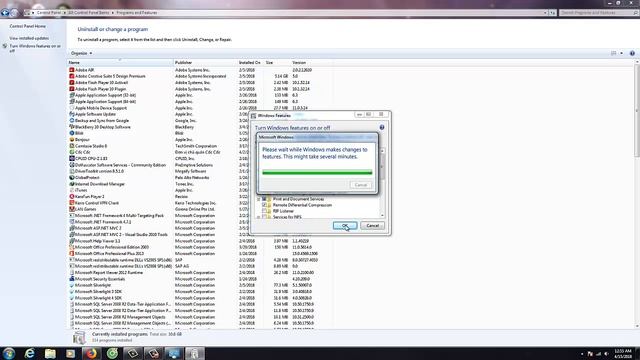
Task: Click the LAN Games program icon
Action: tap(71, 209)
